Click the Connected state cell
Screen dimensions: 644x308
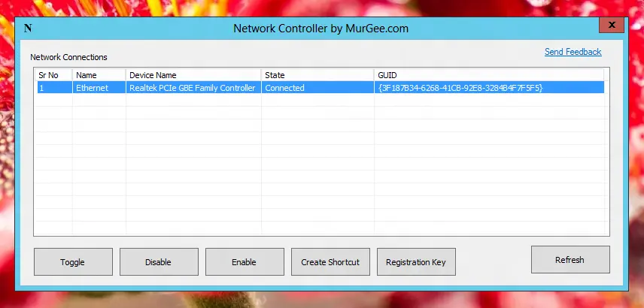[x=317, y=88]
